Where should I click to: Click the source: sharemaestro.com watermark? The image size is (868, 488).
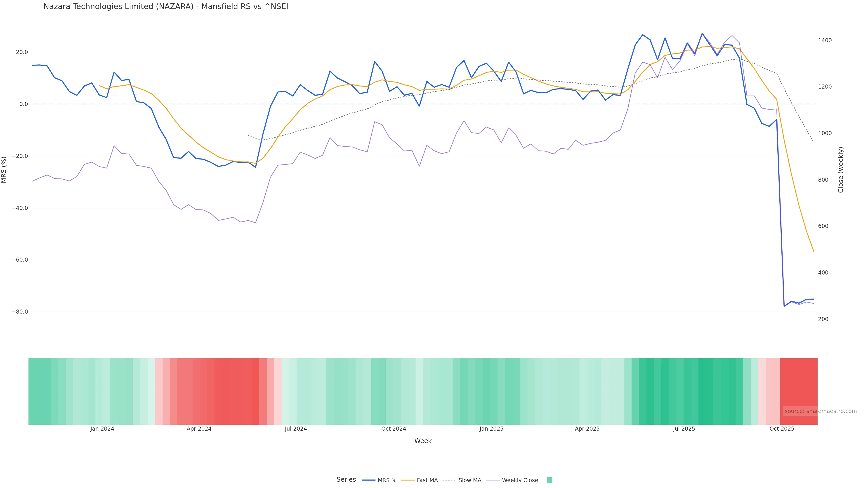pyautogui.click(x=820, y=411)
